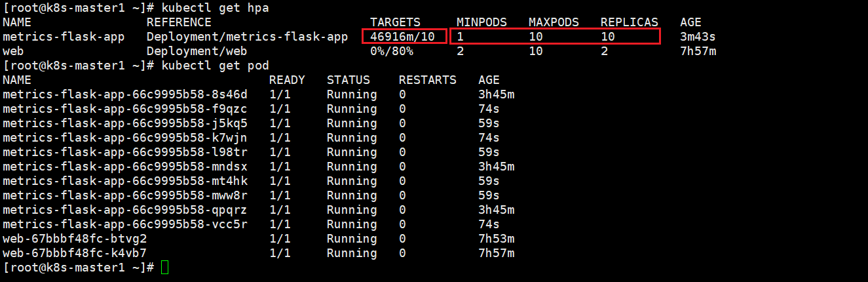868x282 pixels.
Task: Click the TARGETS column header
Action: tap(395, 22)
